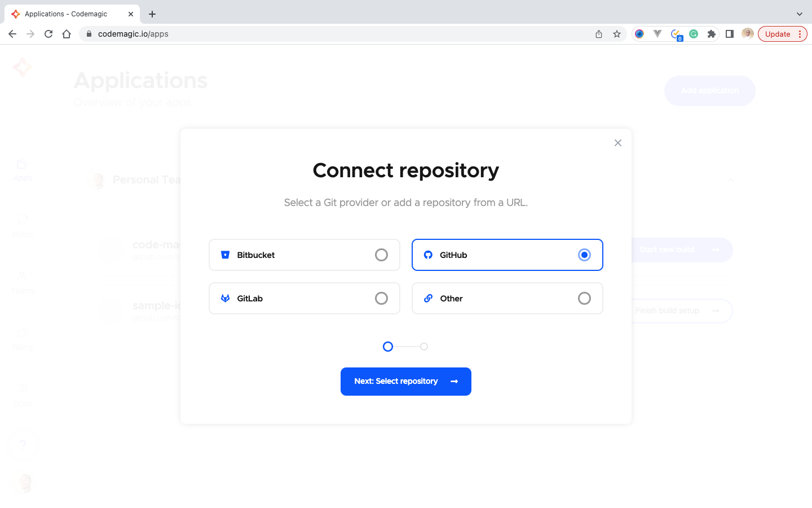This screenshot has height=508, width=812.
Task: Select the Bitbucket radio button
Action: 381,255
